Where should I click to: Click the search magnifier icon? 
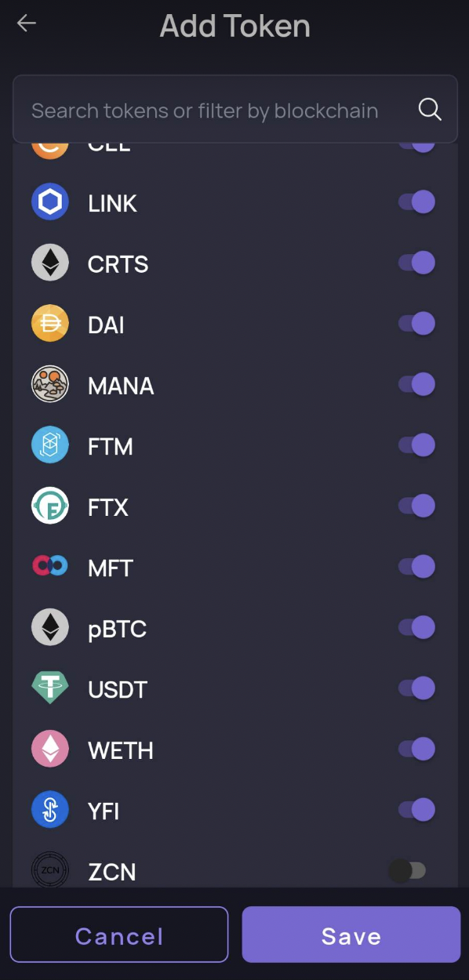coord(430,110)
